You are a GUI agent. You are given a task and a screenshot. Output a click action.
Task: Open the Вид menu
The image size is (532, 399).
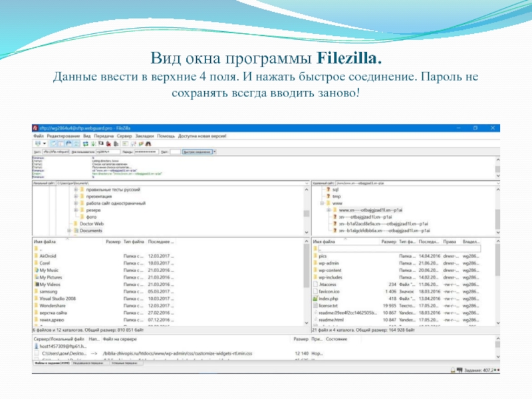[87, 136]
